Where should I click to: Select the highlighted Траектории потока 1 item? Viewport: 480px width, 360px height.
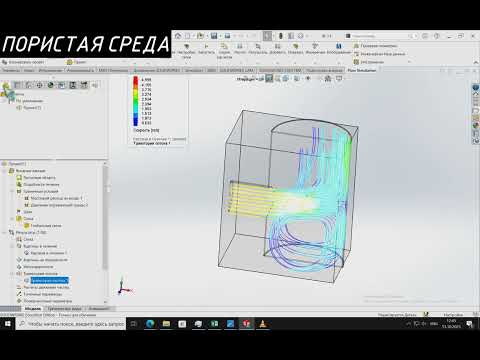[x=50, y=280]
